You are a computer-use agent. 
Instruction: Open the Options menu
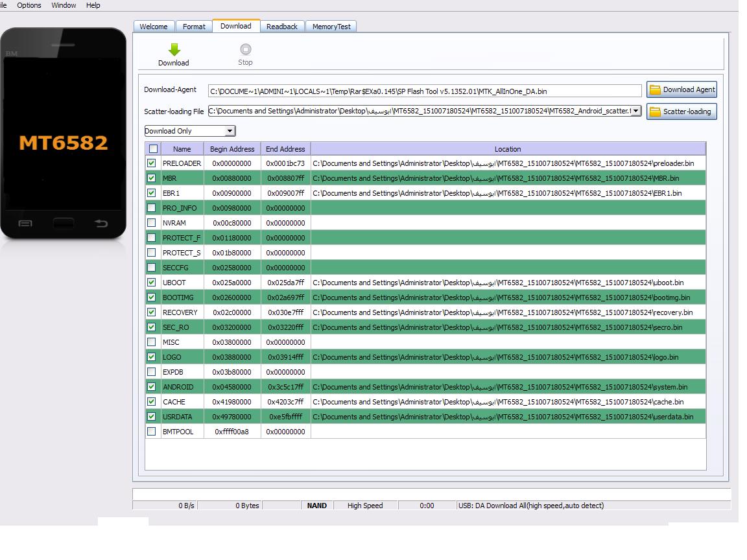pyautogui.click(x=29, y=5)
